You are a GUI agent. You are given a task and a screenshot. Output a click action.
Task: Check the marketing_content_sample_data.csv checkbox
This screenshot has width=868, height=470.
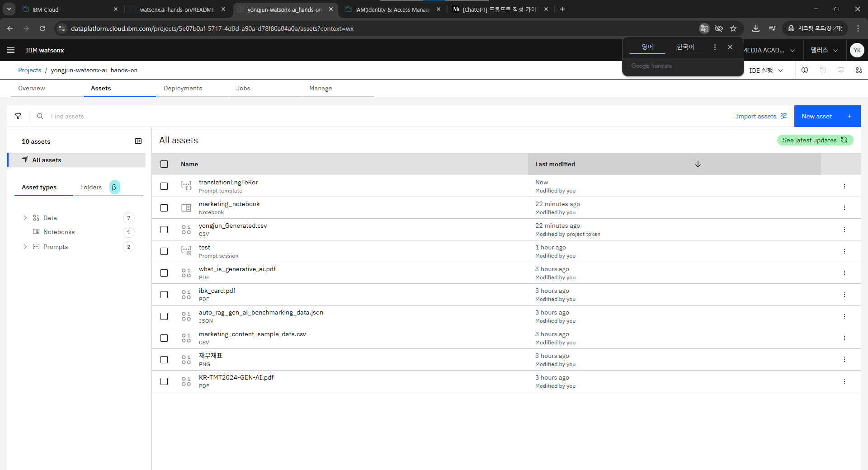164,338
